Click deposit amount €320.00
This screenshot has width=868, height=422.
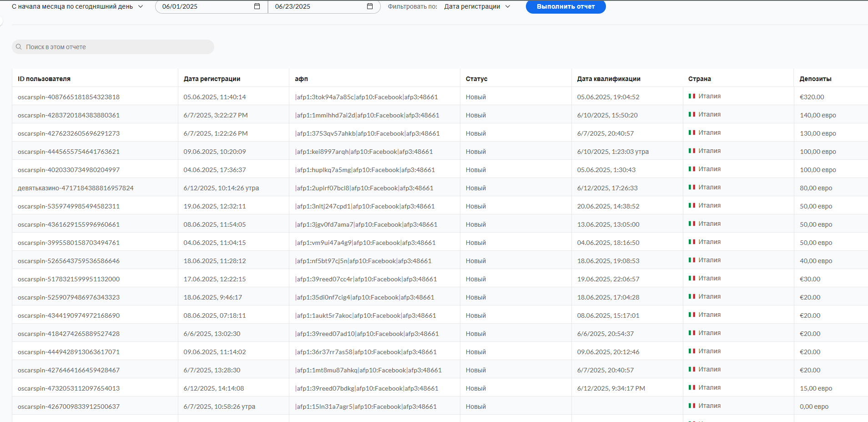click(812, 97)
